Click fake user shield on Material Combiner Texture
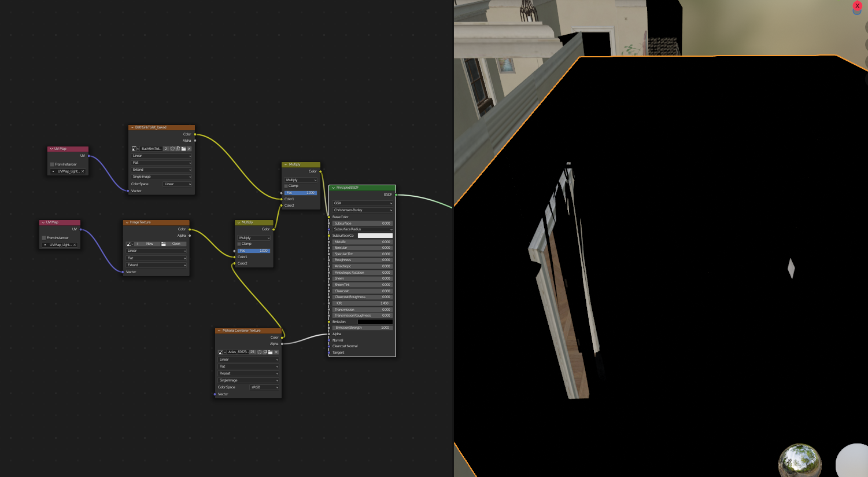 coord(260,352)
